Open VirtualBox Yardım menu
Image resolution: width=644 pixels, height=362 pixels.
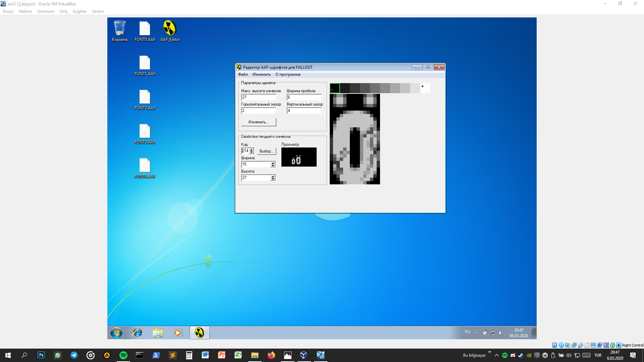pos(98,11)
